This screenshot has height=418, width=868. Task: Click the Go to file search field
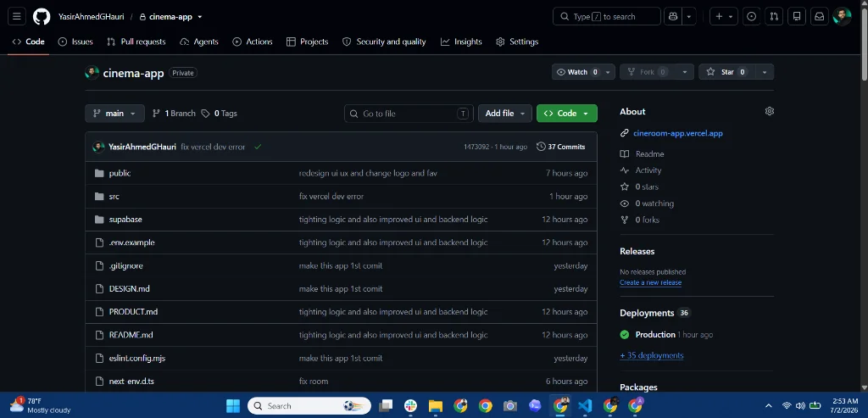[409, 114]
